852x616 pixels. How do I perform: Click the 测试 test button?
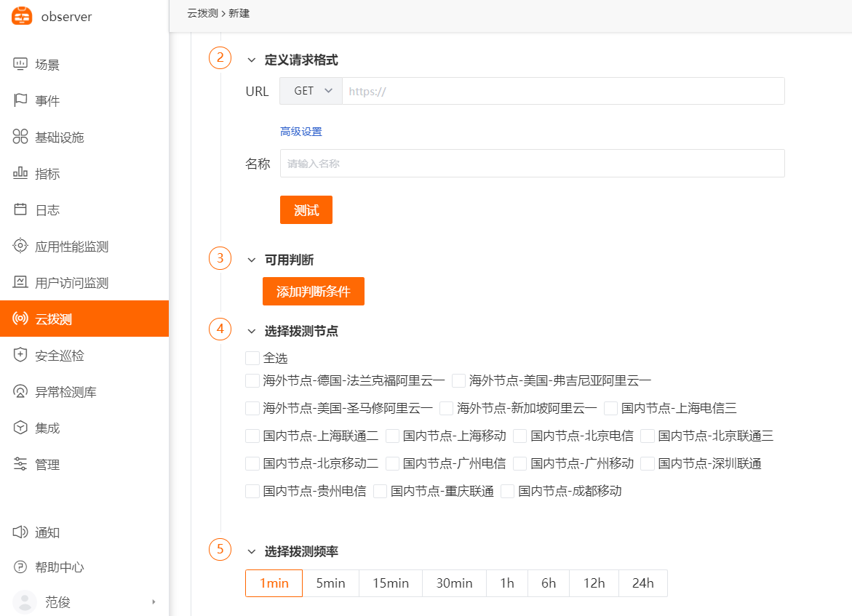click(306, 209)
